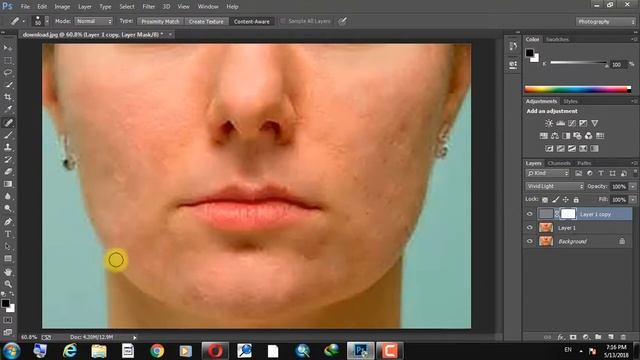The width and height of the screenshot is (640, 360).
Task: Select the Blur tool
Action: (x=8, y=196)
